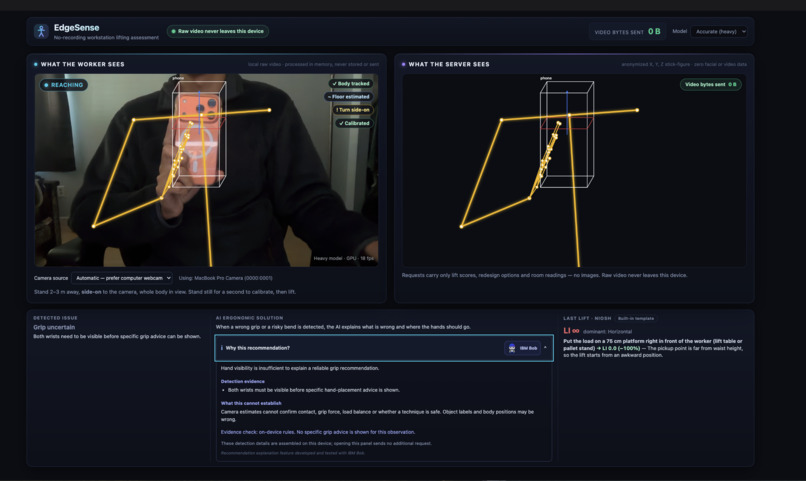Click 'anonymized X, Y, Z stick-figure' note

(x=684, y=64)
